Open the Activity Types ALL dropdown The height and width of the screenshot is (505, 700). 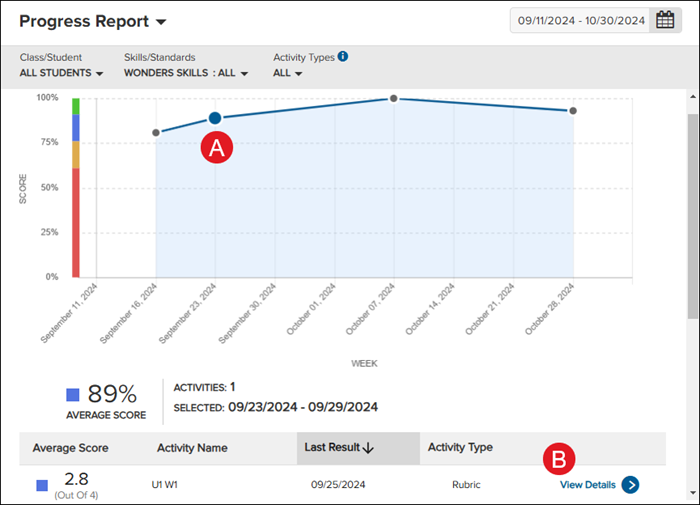tap(288, 73)
